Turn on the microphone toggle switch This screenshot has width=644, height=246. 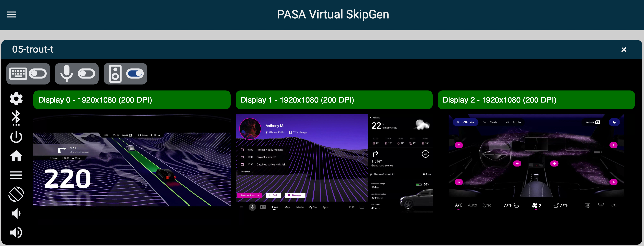click(86, 74)
